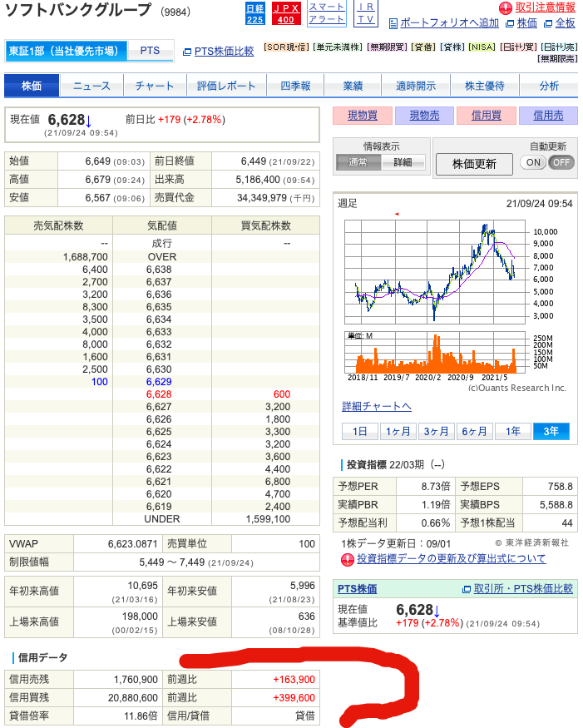The width and height of the screenshot is (583, 728).
Task: Click the 日経225 index badge
Action: click(254, 13)
